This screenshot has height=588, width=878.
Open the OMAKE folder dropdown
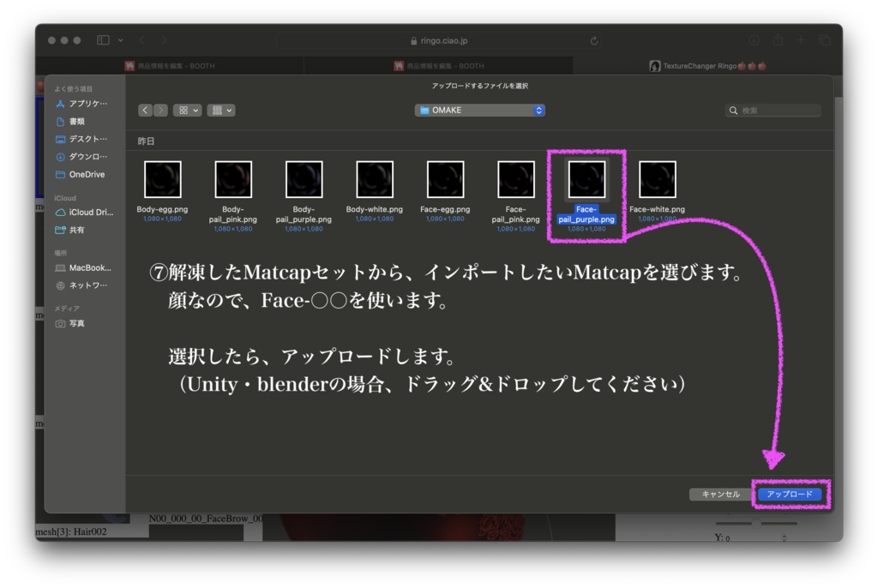pyautogui.click(x=478, y=110)
